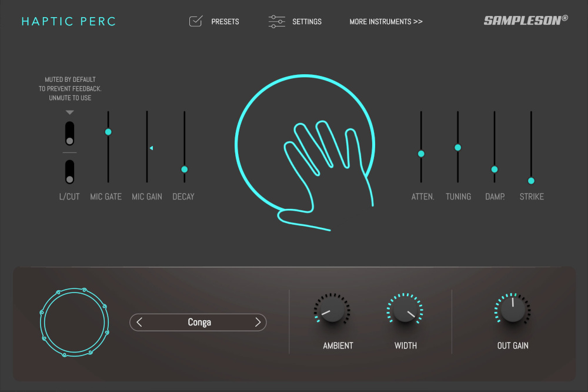The width and height of the screenshot is (588, 392).
Task: Click the HAPTIC PERC title logo
Action: point(68,21)
